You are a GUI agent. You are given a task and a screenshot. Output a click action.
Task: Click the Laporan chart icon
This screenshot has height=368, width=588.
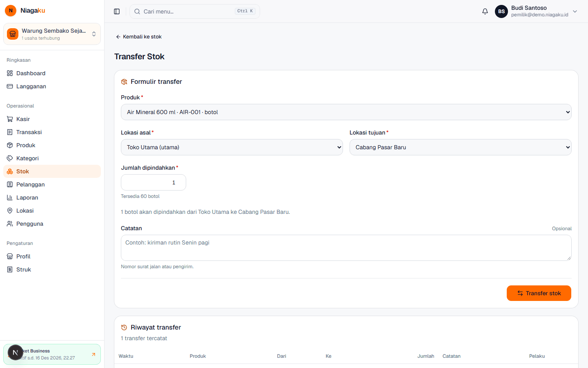coord(10,197)
